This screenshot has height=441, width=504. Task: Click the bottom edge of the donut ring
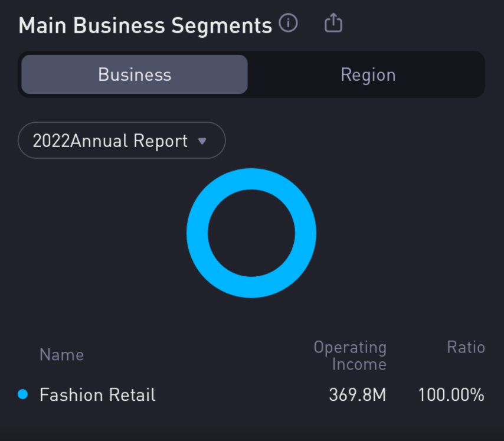[251, 287]
